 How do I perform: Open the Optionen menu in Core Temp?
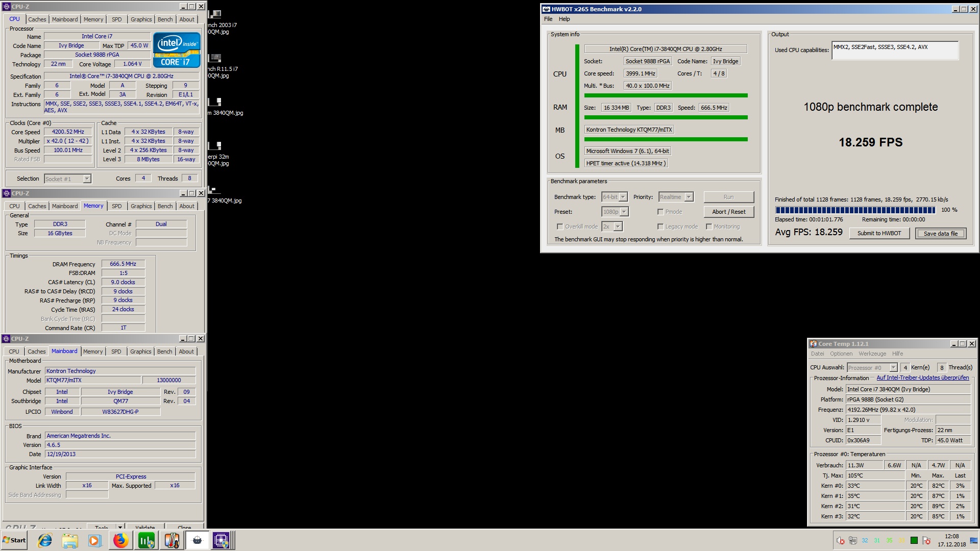point(841,354)
